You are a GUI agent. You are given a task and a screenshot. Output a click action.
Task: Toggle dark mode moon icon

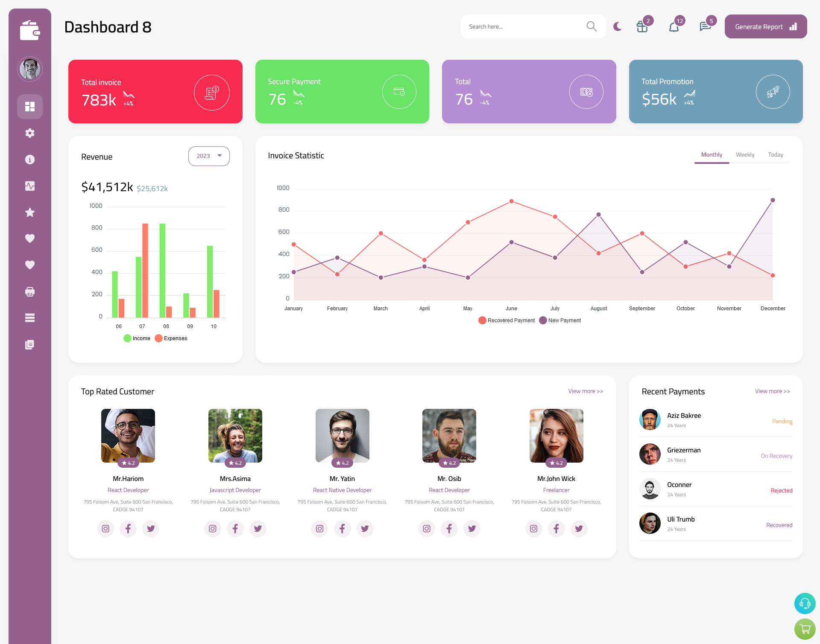(617, 26)
